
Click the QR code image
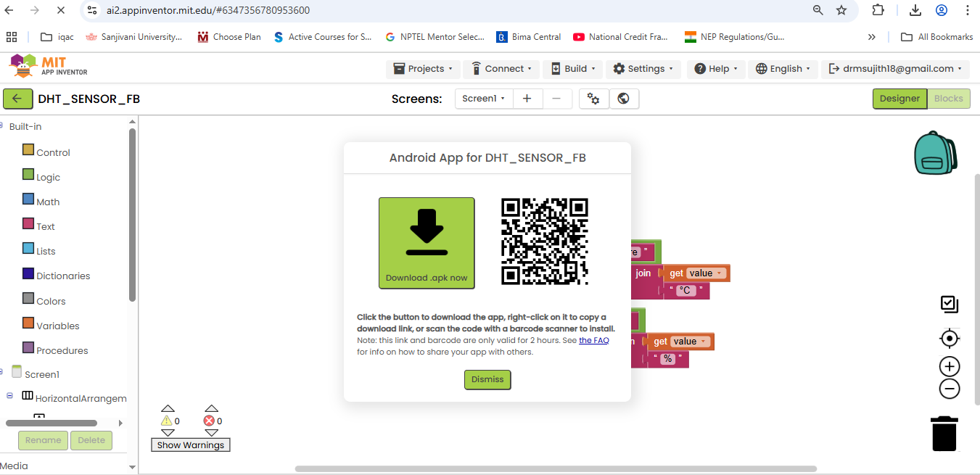[545, 241]
